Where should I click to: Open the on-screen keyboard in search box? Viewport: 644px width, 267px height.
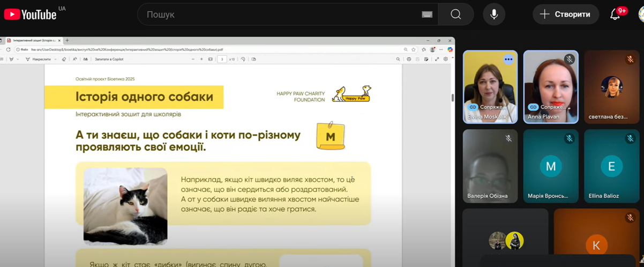[427, 14]
